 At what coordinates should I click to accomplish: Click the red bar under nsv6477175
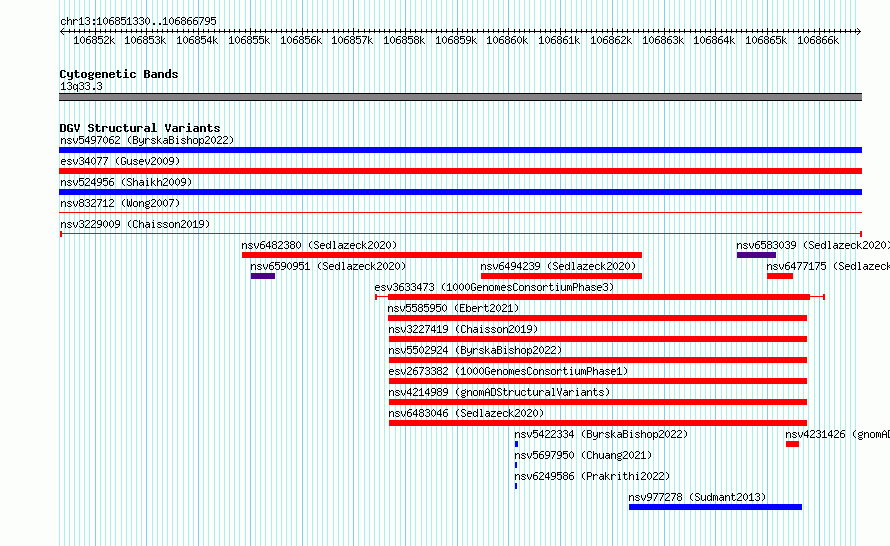pyautogui.click(x=780, y=276)
